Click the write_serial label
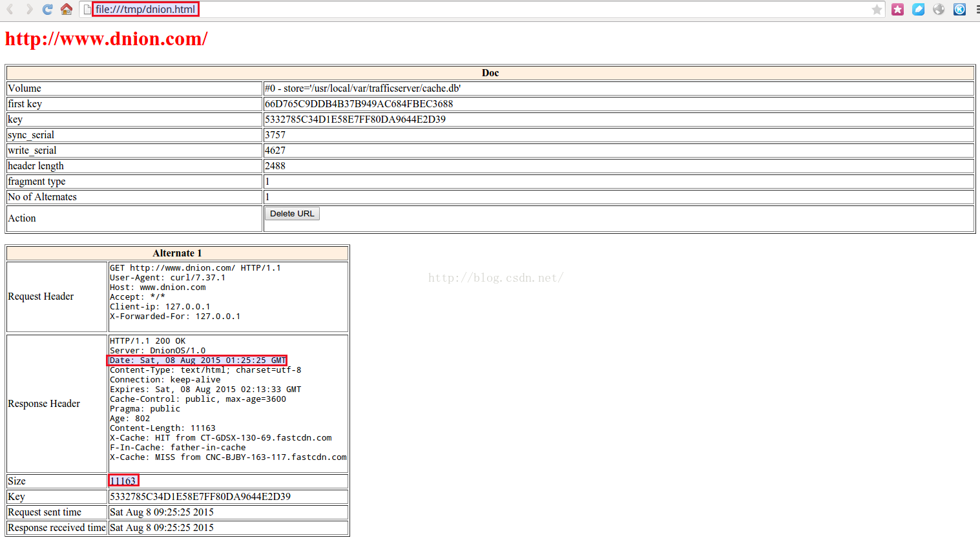Image resolution: width=980 pixels, height=542 pixels. point(32,151)
